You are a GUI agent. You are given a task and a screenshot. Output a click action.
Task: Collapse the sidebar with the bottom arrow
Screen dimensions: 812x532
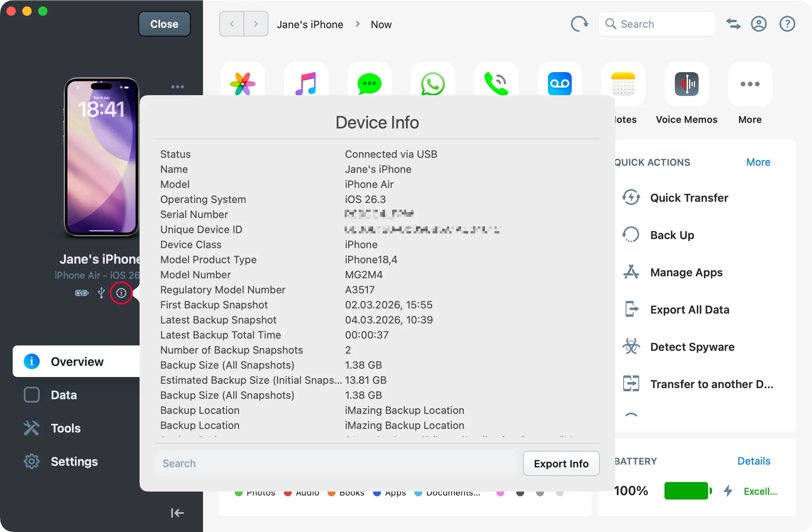[x=177, y=513]
